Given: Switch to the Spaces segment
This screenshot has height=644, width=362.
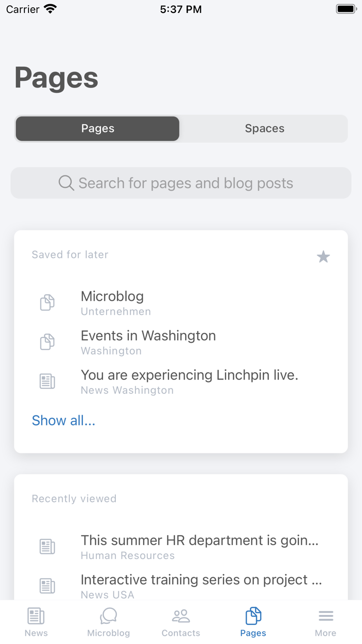Looking at the screenshot, I should [x=264, y=128].
